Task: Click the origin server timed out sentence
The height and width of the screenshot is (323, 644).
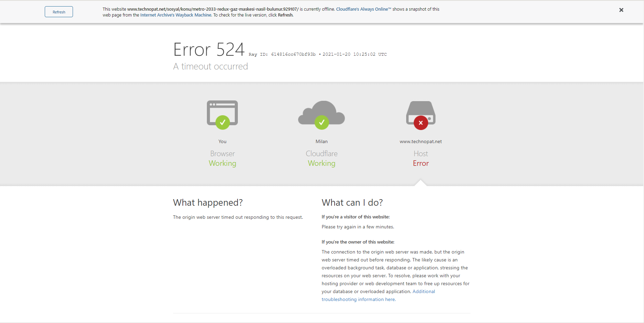Action: [x=238, y=217]
